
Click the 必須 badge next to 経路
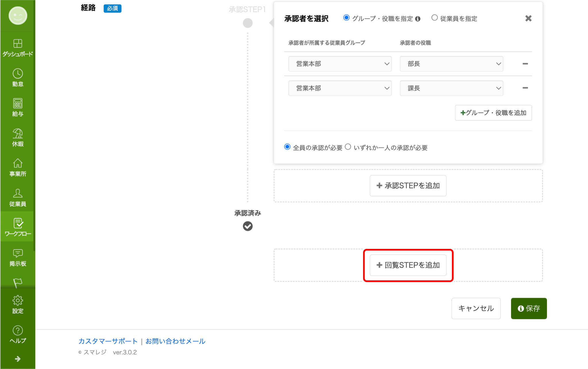coord(112,8)
